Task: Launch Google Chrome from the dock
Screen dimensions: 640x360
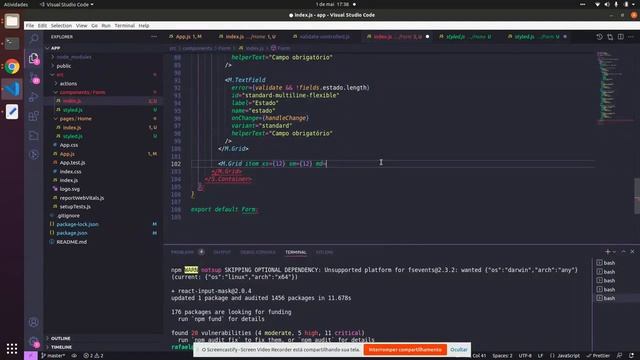Action: click(12, 66)
